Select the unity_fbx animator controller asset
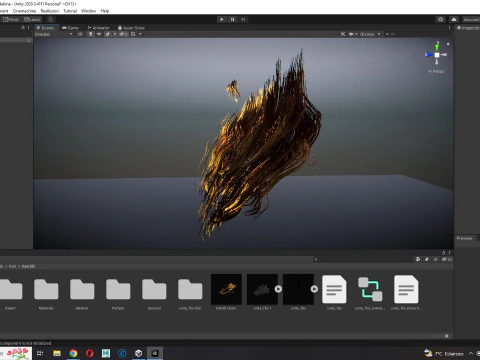This screenshot has height=360, width=480. pyautogui.click(x=370, y=289)
